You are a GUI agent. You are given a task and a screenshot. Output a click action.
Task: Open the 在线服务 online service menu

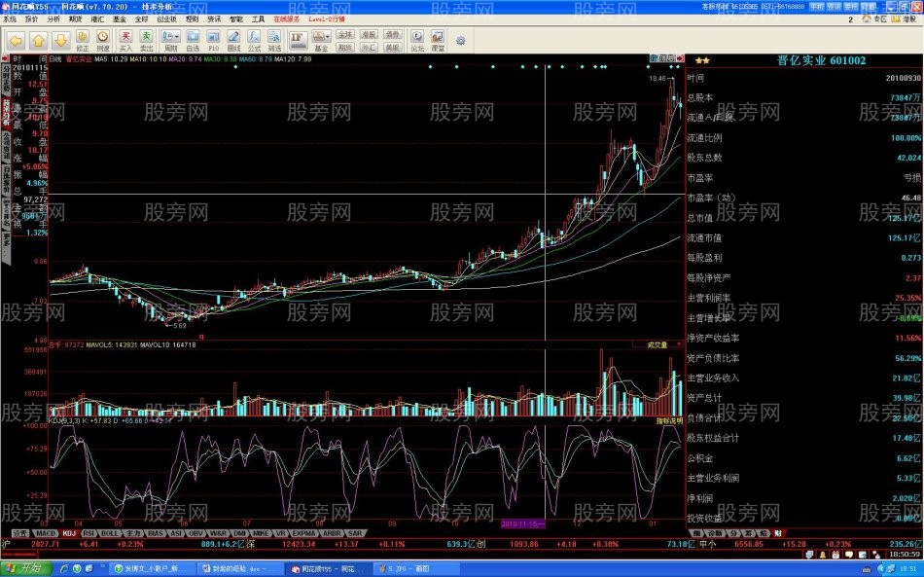tap(286, 19)
